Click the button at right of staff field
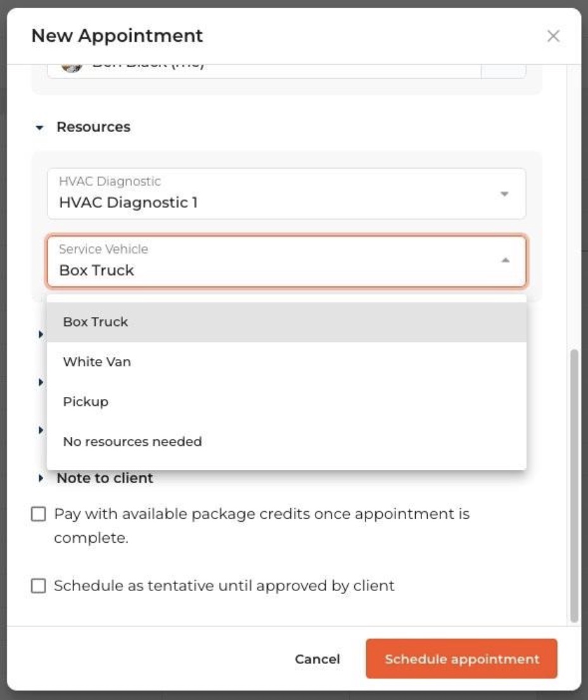Viewport: 588px width, 700px height. [x=503, y=69]
